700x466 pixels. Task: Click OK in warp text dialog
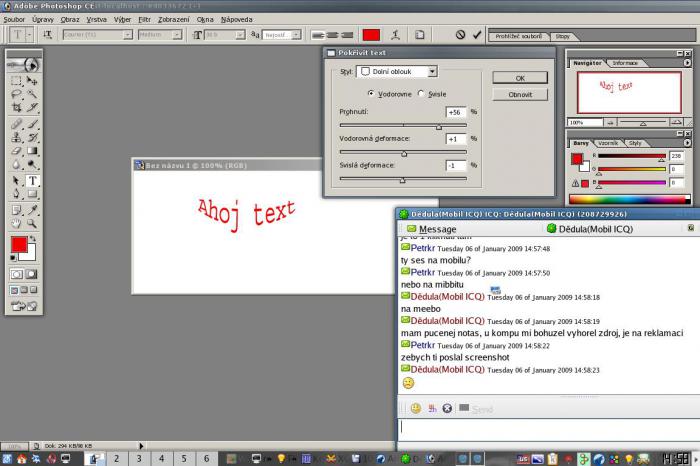click(520, 78)
